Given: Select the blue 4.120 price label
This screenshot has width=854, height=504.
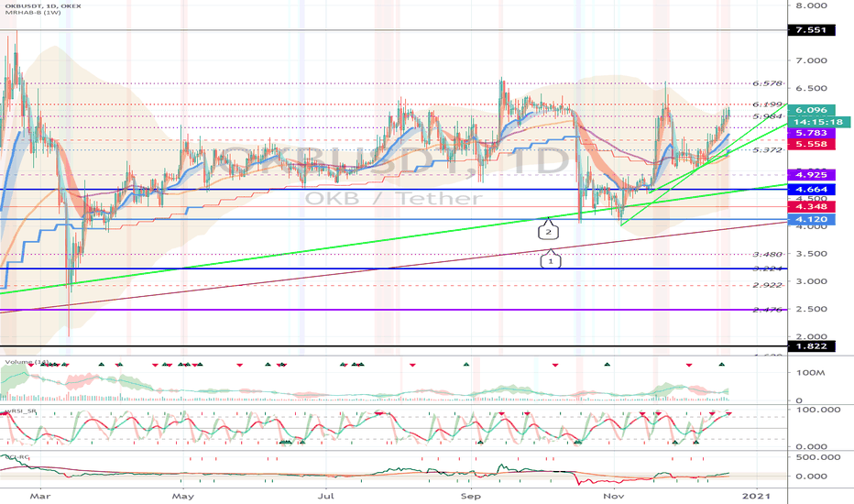Looking at the screenshot, I should 812,220.
